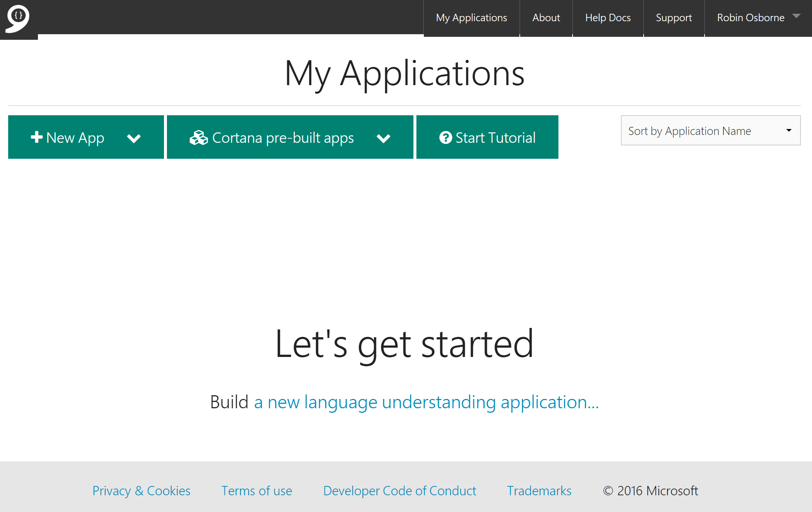Click the plus icon on New App
This screenshot has width=812, height=512.
(x=36, y=137)
